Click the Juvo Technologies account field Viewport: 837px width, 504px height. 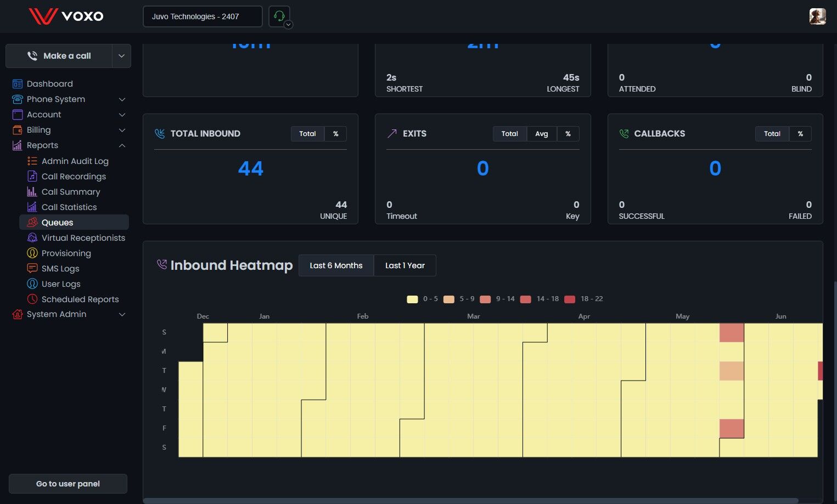pos(202,16)
